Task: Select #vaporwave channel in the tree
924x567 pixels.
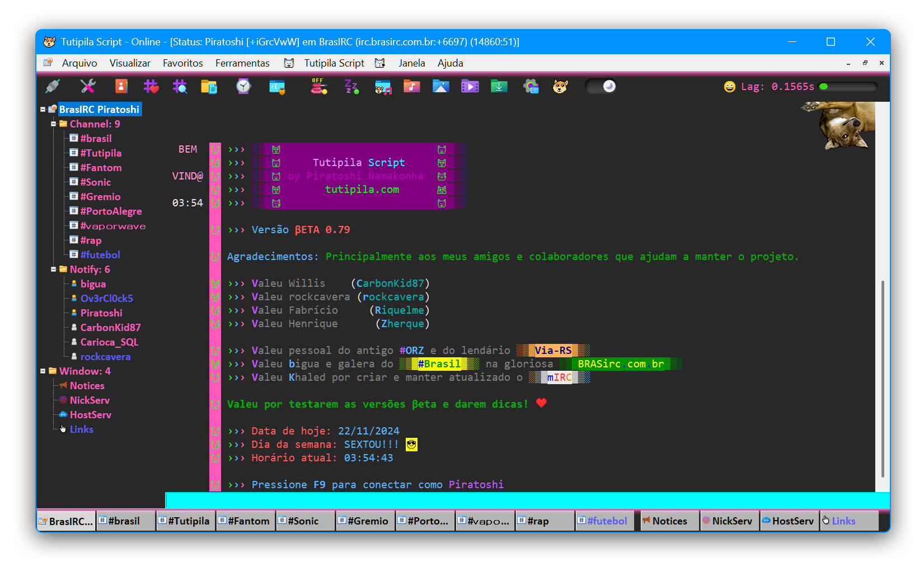Action: (x=112, y=226)
